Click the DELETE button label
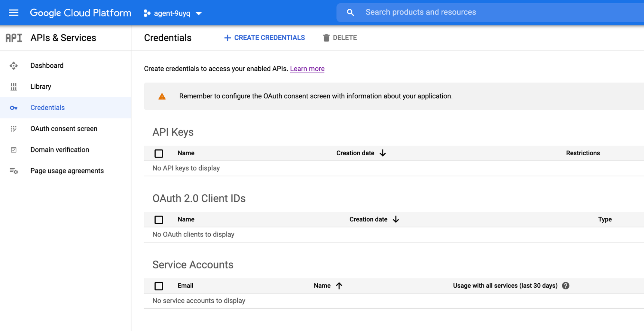Image resolution: width=644 pixels, height=331 pixels. pos(345,38)
